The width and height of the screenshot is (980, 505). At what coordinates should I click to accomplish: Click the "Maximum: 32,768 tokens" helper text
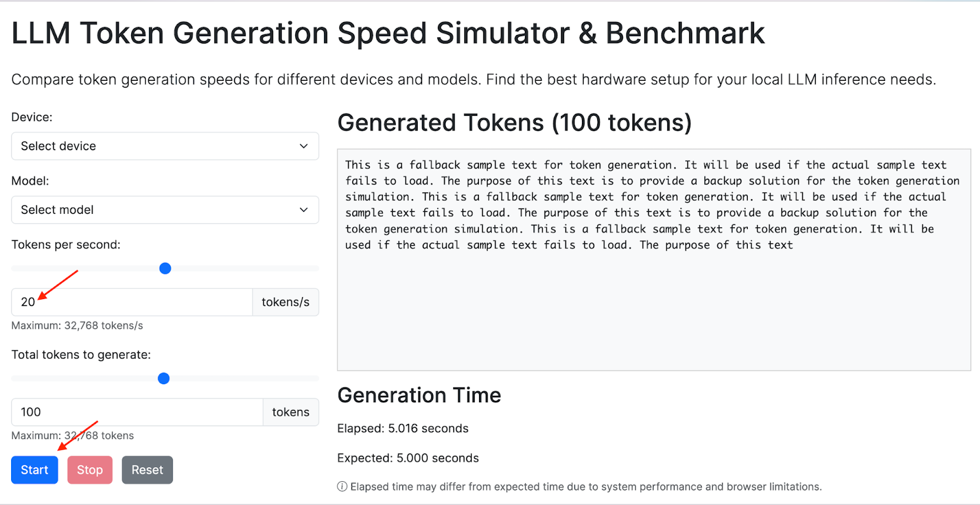click(x=73, y=435)
